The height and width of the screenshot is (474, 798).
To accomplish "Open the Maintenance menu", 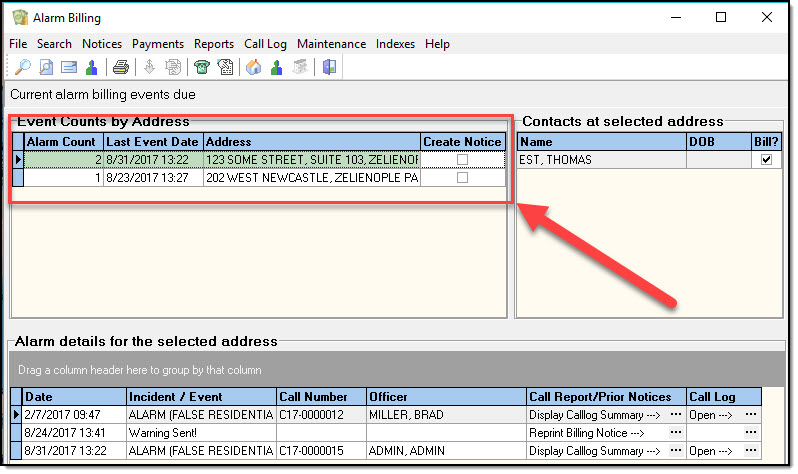I will point(331,44).
